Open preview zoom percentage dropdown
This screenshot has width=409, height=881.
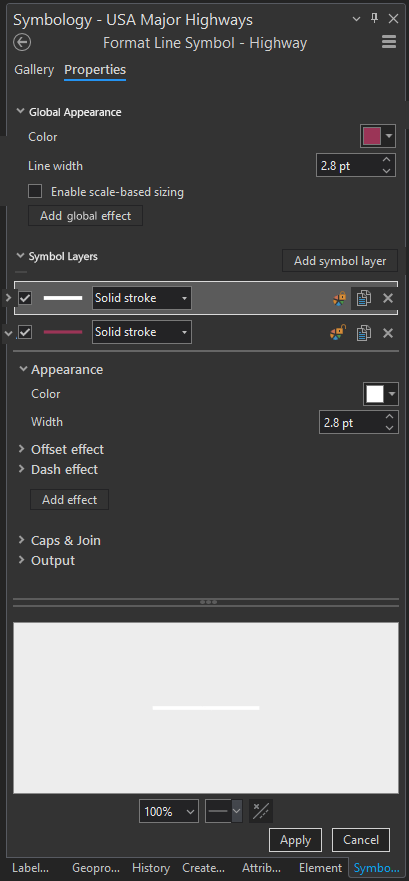[x=169, y=811]
